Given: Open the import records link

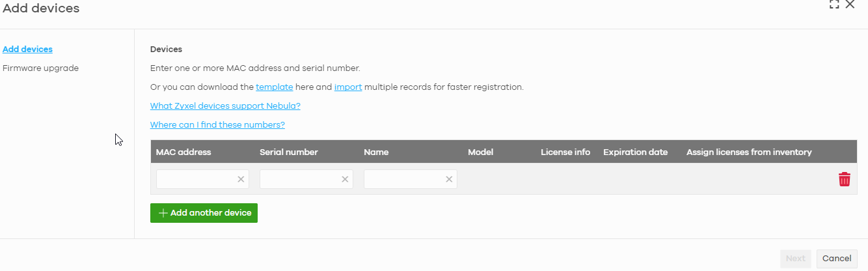Looking at the screenshot, I should [x=348, y=87].
